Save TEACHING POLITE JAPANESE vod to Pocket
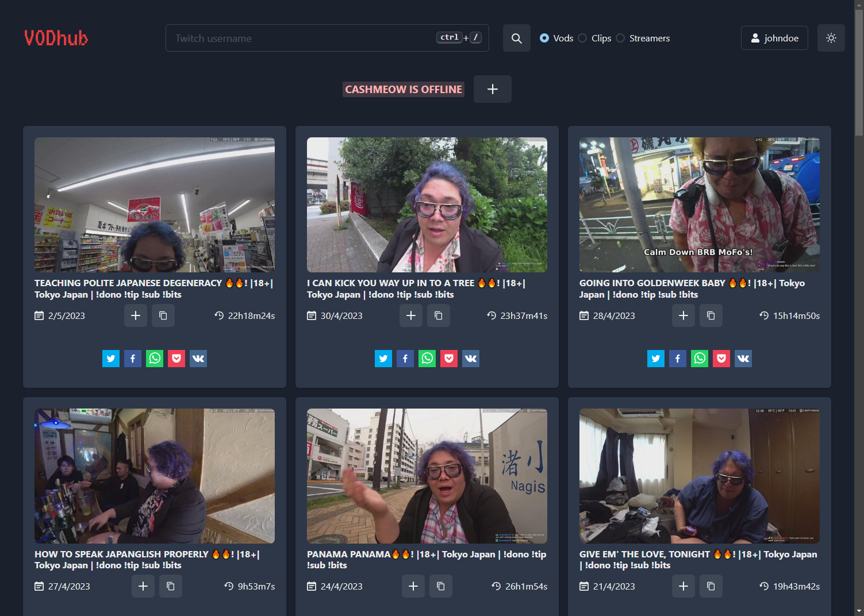 point(176,359)
